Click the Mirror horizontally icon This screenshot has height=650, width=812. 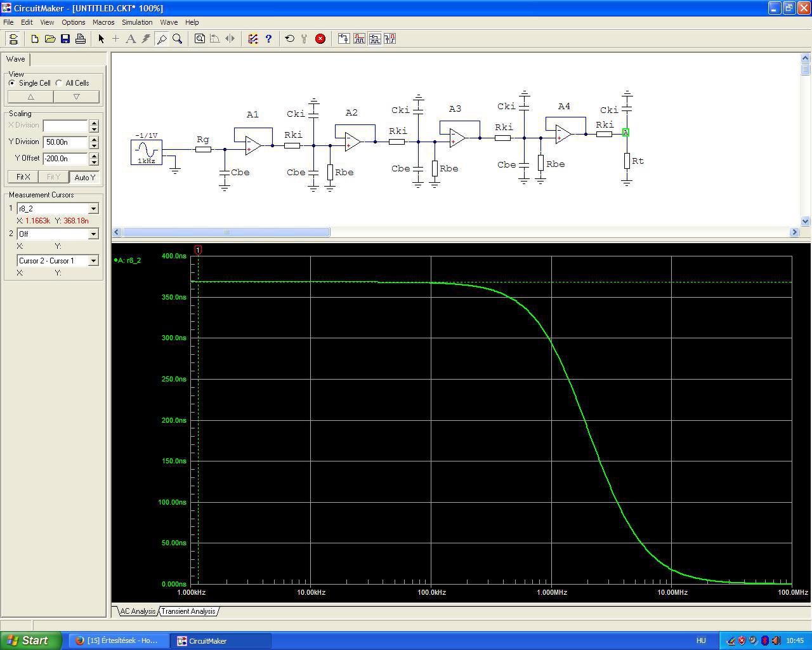click(x=230, y=39)
